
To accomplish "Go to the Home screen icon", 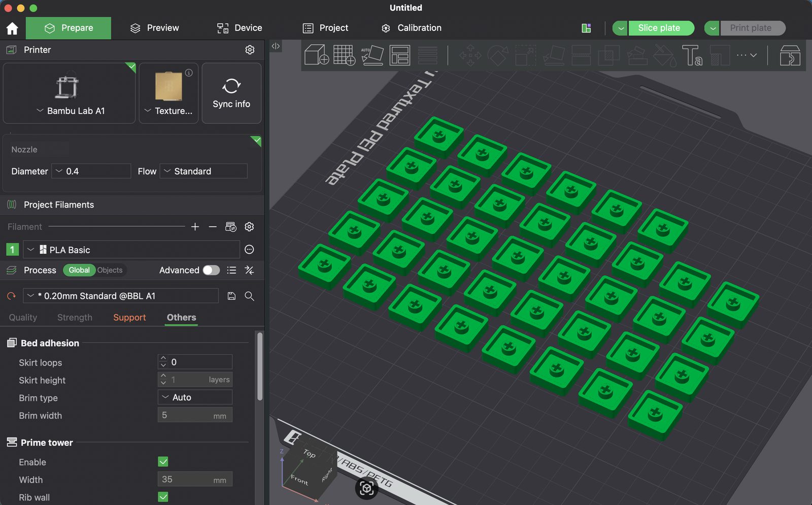I will [x=12, y=28].
